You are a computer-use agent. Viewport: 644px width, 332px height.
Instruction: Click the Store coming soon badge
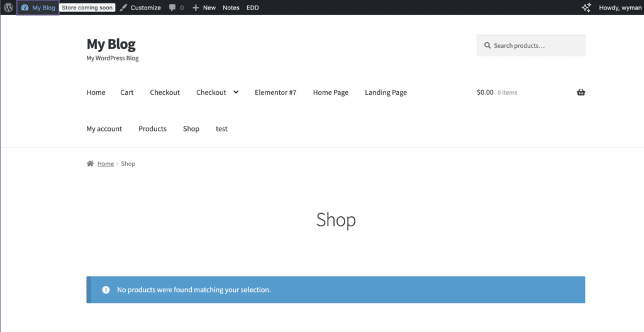(87, 8)
